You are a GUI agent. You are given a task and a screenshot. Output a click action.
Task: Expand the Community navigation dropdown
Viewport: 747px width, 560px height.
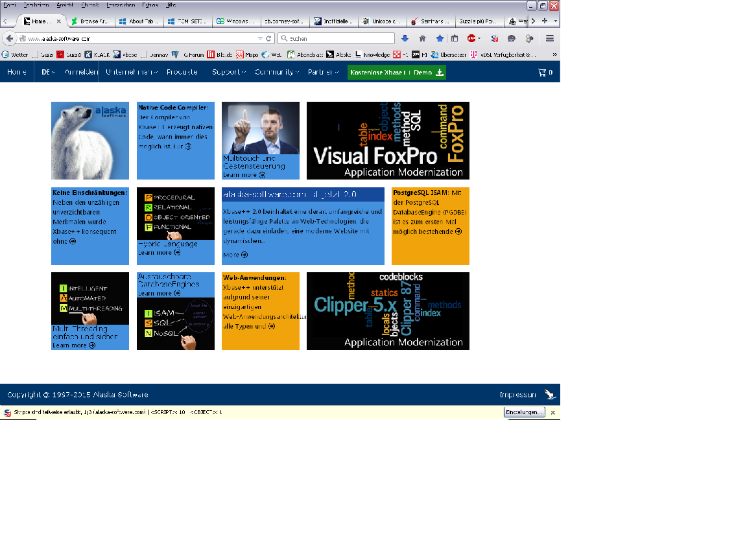pyautogui.click(x=276, y=72)
